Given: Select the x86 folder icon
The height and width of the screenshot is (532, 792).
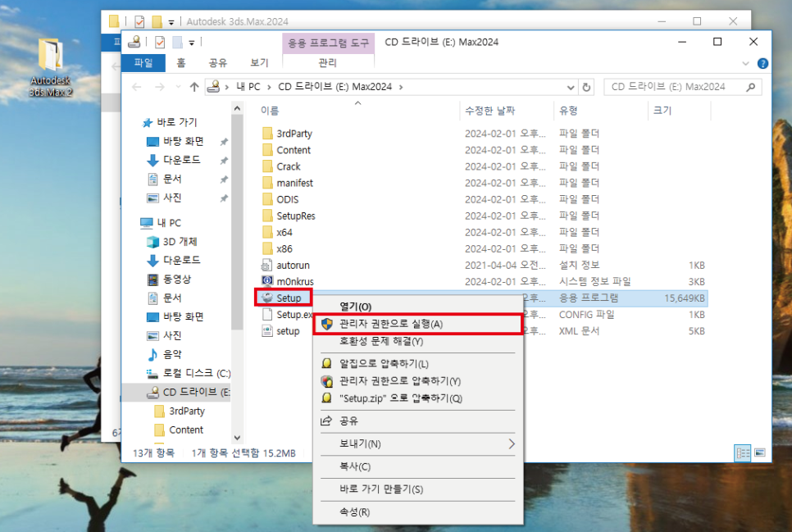Looking at the screenshot, I should pos(267,248).
